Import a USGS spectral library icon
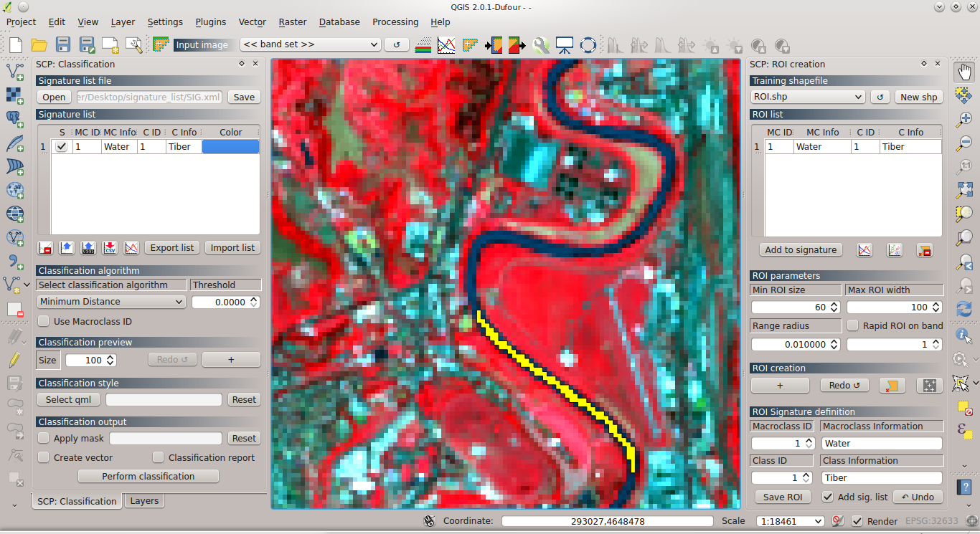This screenshot has width=980, height=534. click(88, 247)
